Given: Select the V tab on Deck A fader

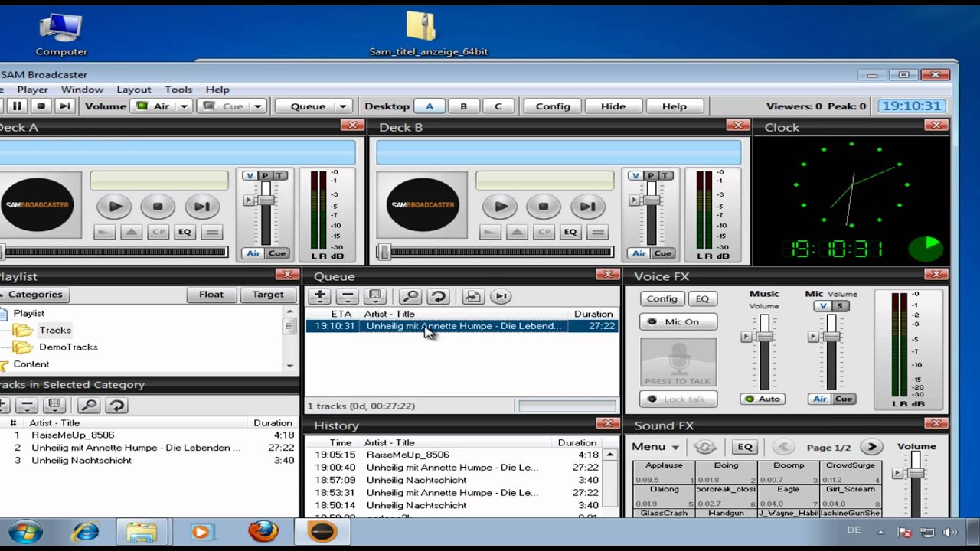Looking at the screenshot, I should [250, 176].
